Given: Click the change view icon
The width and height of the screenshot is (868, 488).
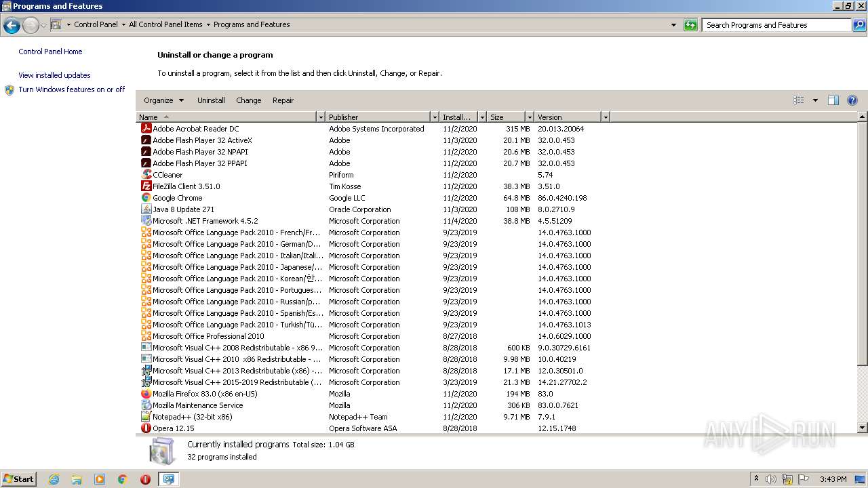Looking at the screenshot, I should point(799,100).
